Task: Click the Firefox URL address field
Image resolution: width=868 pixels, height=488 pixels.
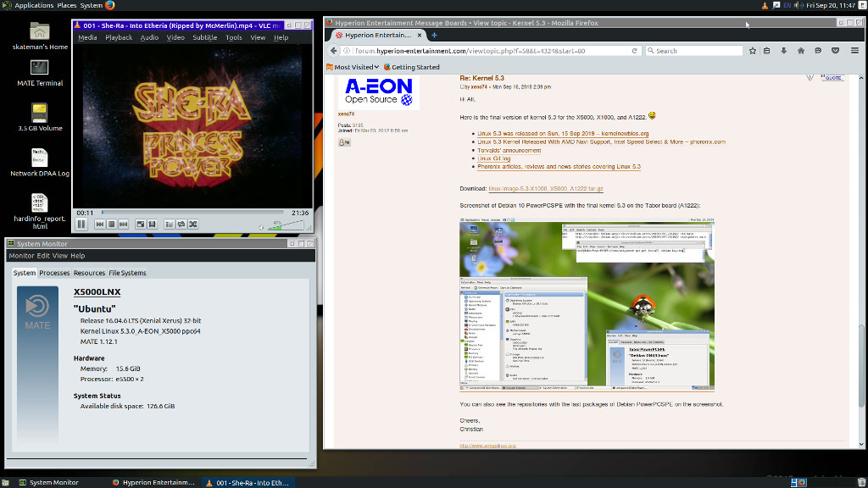Action: coord(492,50)
